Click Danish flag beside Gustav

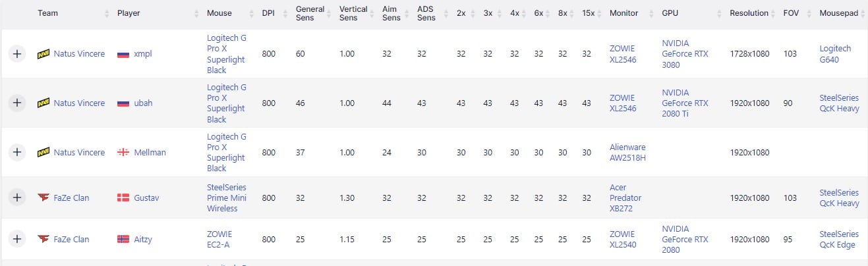click(123, 198)
